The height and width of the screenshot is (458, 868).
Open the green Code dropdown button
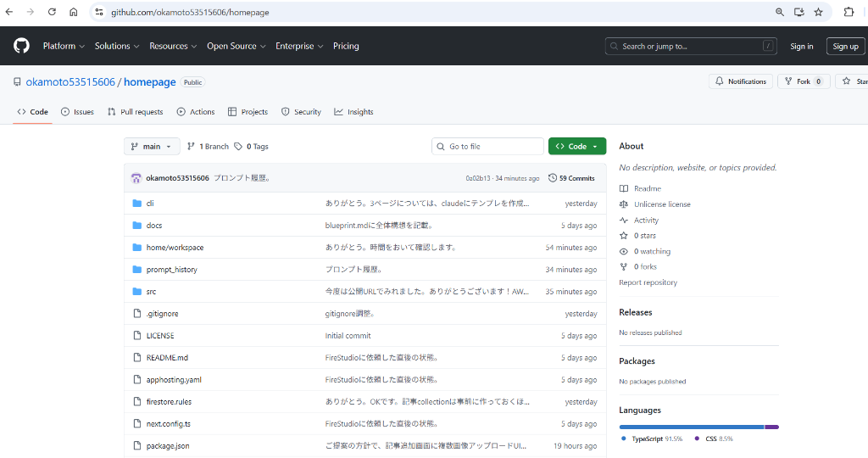pos(576,146)
